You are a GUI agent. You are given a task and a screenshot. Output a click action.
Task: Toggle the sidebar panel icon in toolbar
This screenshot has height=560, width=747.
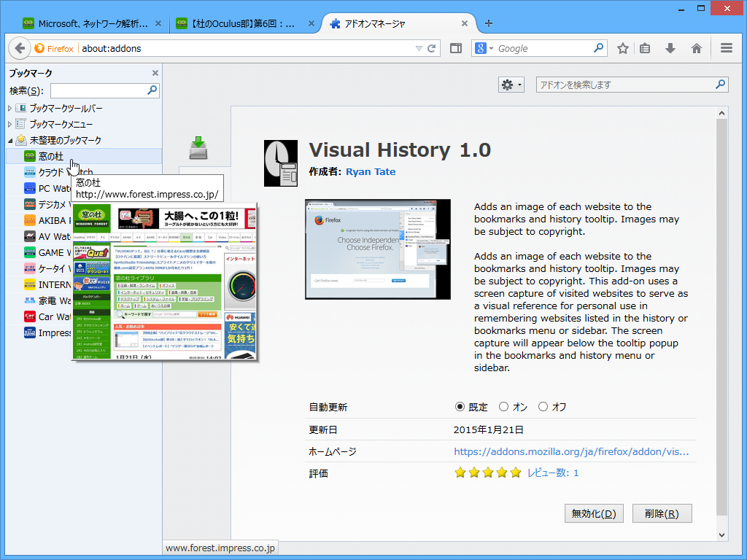tap(456, 48)
